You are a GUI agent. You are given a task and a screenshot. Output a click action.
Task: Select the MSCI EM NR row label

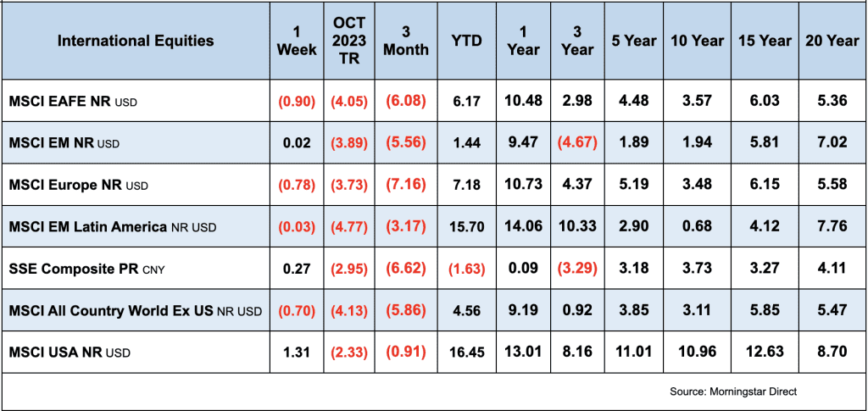point(64,143)
